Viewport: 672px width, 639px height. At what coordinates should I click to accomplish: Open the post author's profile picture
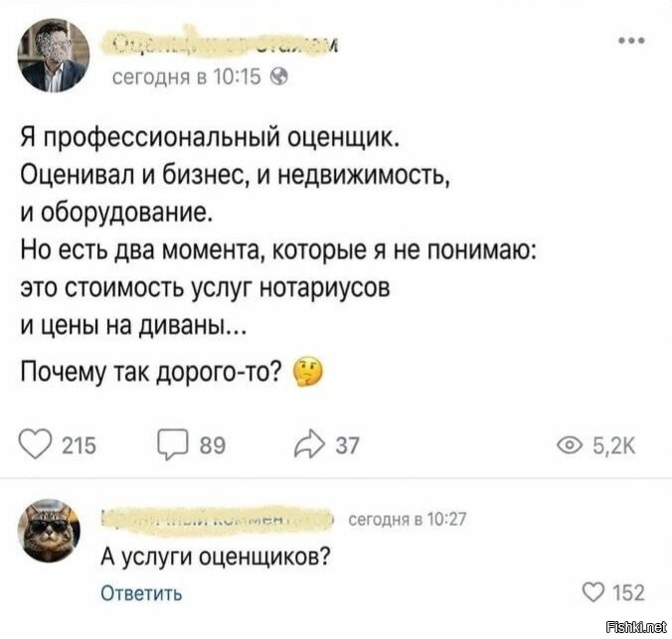[x=54, y=56]
